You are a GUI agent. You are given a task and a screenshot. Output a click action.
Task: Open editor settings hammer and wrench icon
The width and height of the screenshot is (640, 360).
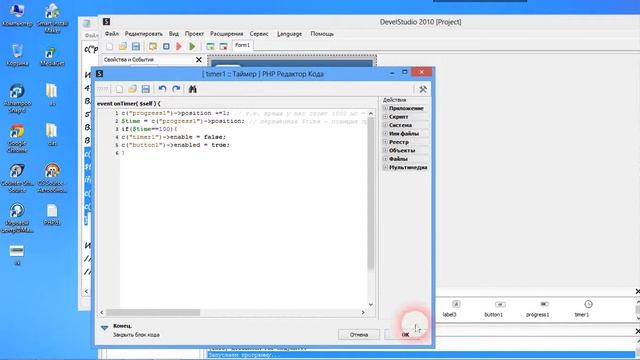click(x=423, y=89)
